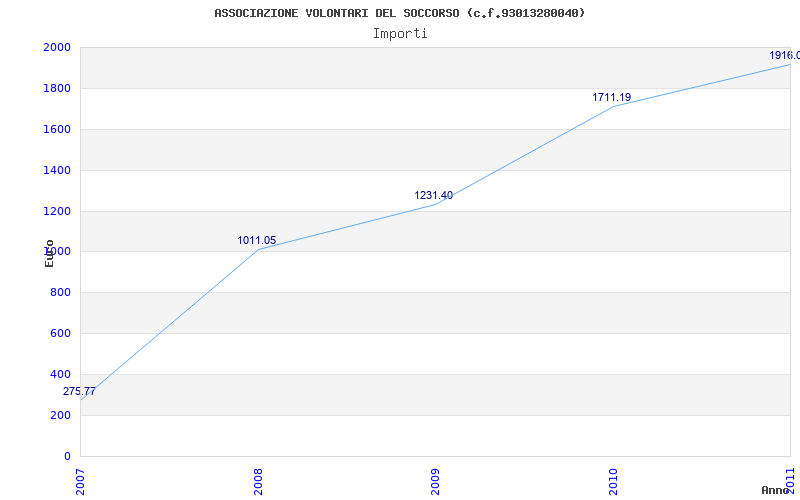Click the 1400 y-axis tick label

tap(57, 170)
